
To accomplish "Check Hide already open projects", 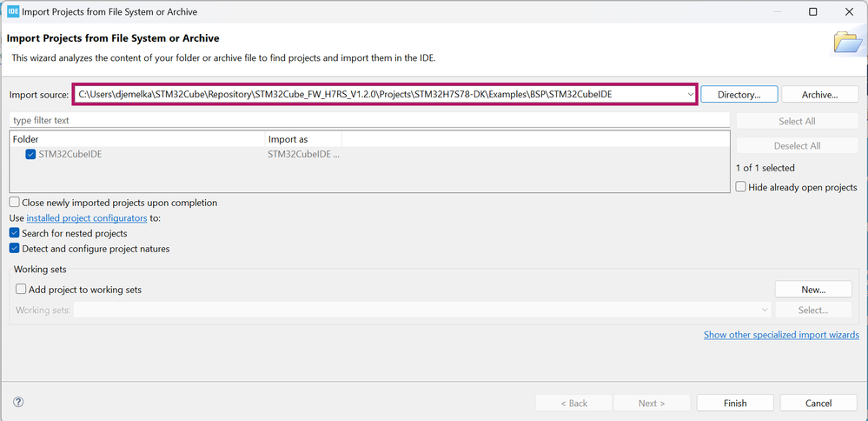I will (x=740, y=187).
